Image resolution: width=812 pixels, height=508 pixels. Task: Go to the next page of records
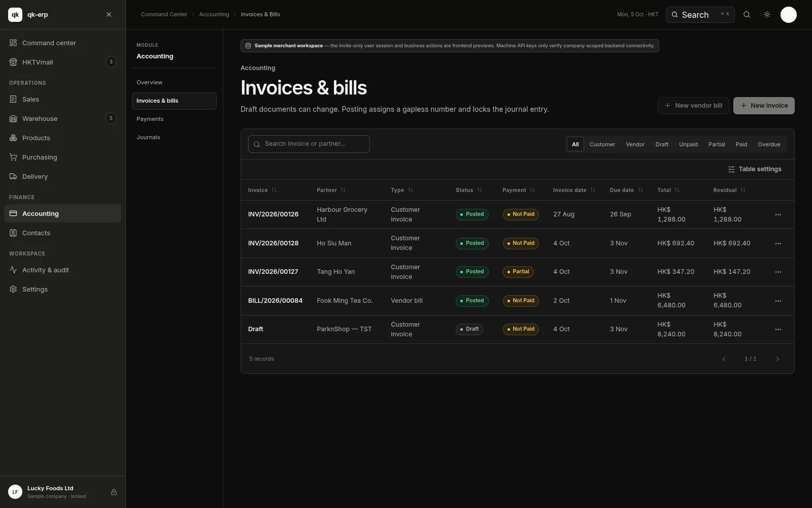(x=777, y=359)
